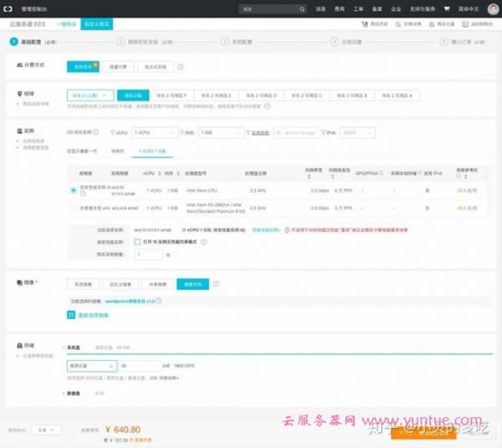Open the vCPU dropdown filter
The image size is (502, 448).
151,132
